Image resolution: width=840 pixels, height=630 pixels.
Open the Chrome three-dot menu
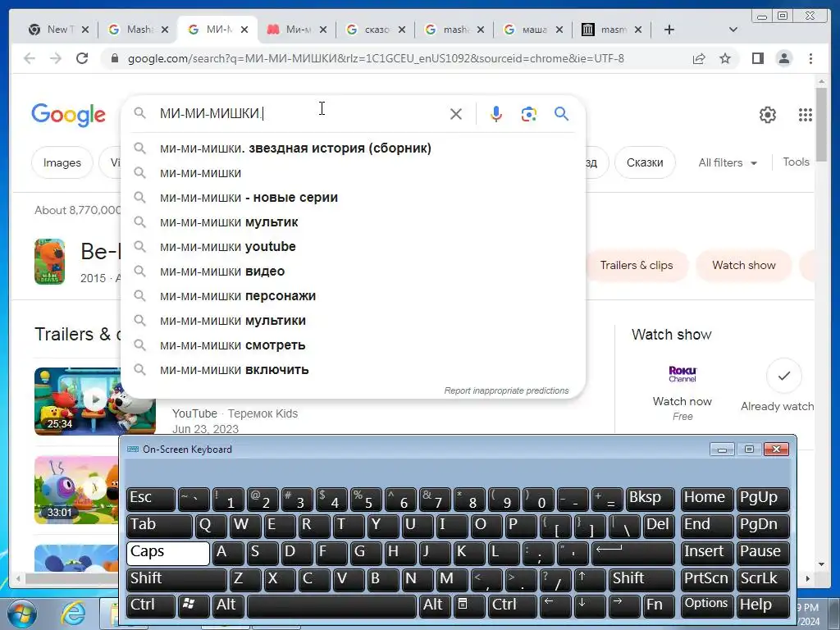[810, 58]
